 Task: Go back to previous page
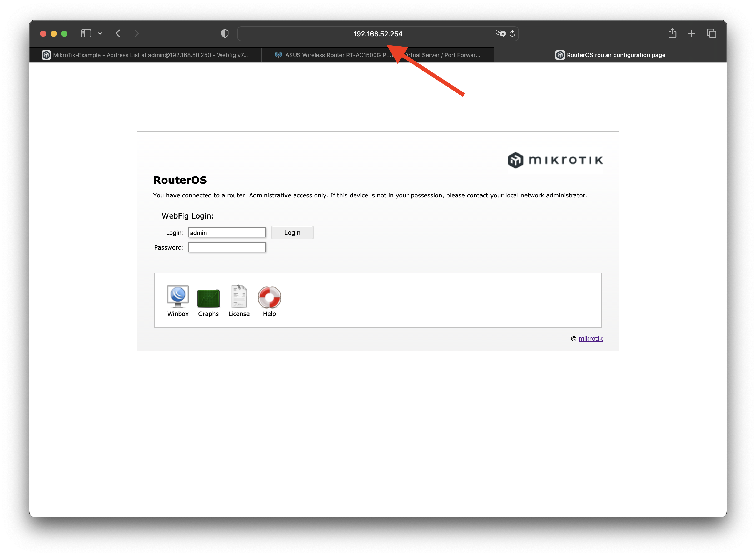(118, 33)
